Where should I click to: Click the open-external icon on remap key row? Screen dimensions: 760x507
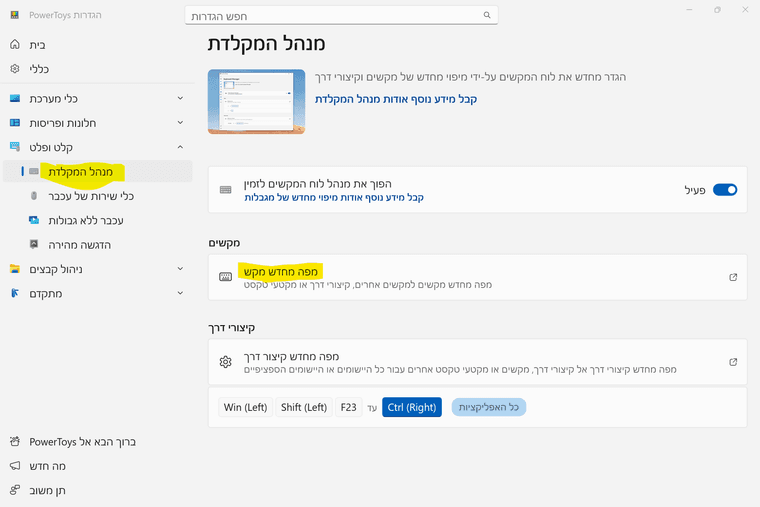(x=733, y=277)
